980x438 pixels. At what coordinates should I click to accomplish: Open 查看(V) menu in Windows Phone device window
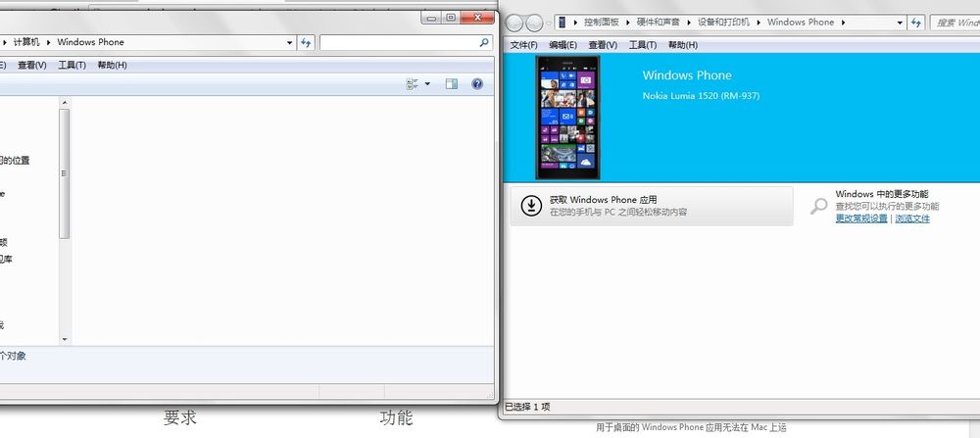click(603, 45)
